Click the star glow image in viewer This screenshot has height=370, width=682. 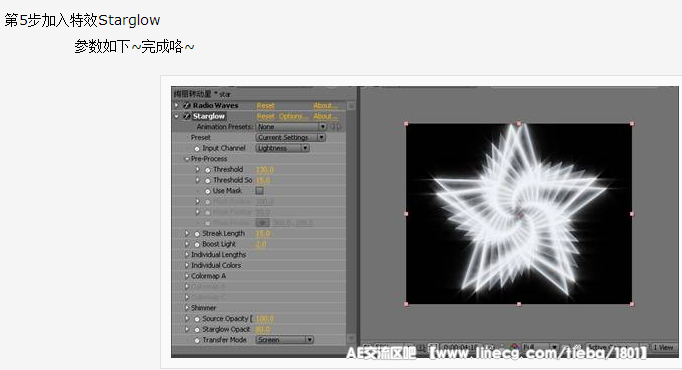(519, 213)
